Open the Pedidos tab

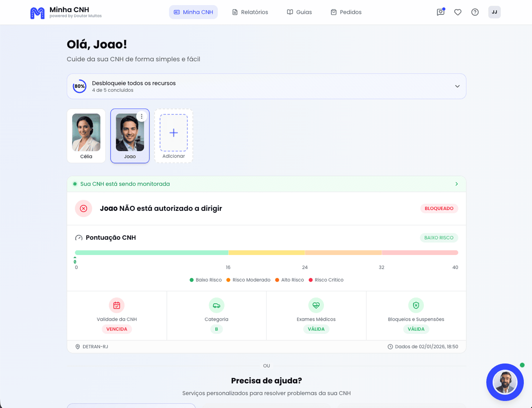click(346, 12)
